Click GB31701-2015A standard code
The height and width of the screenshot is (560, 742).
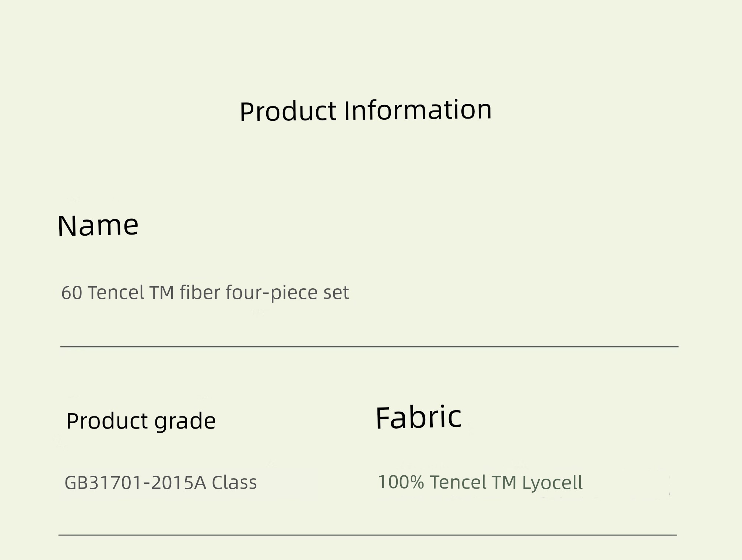[x=135, y=482]
